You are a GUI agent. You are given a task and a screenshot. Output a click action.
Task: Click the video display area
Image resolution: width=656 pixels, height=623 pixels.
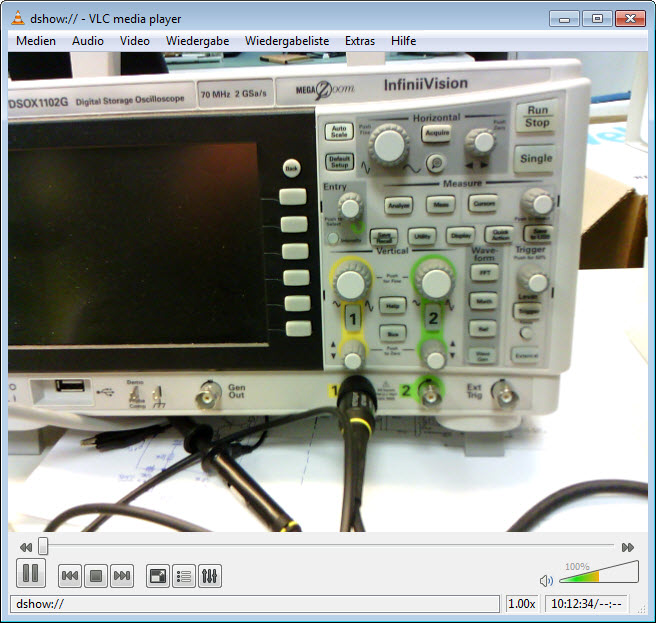pos(328,292)
